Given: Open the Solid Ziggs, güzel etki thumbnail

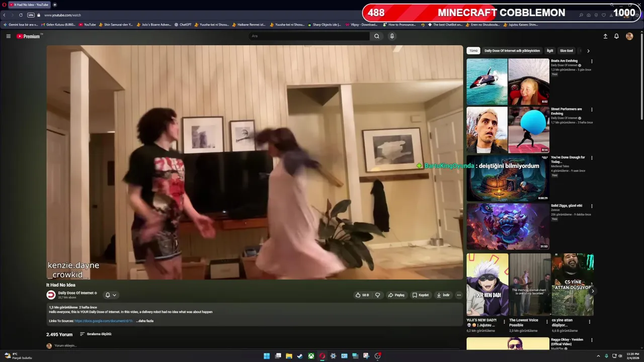Looking at the screenshot, I should (508, 226).
